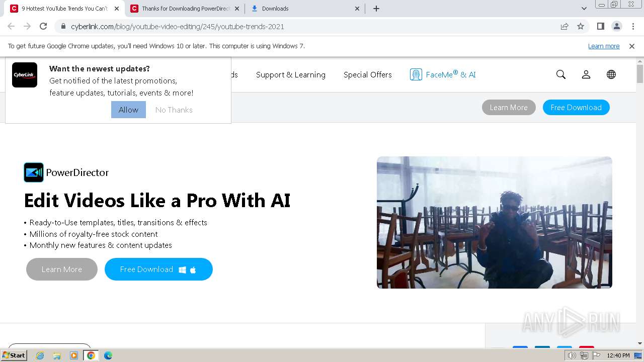Click the FaceMe icon in navigation
This screenshot has width=644, height=362.
pos(416,74)
